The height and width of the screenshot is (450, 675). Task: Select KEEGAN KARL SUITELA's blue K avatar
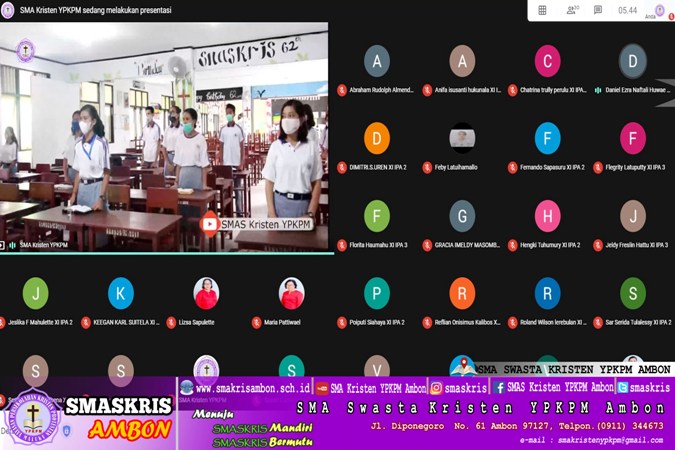pyautogui.click(x=121, y=293)
